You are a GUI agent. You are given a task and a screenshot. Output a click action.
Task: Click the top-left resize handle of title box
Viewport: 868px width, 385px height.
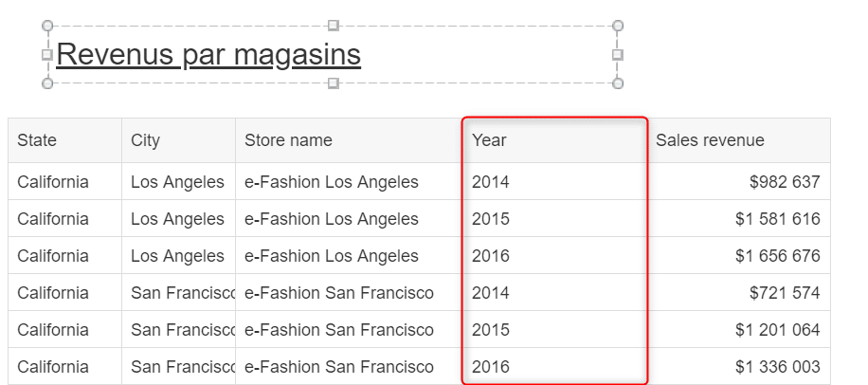pos(48,26)
